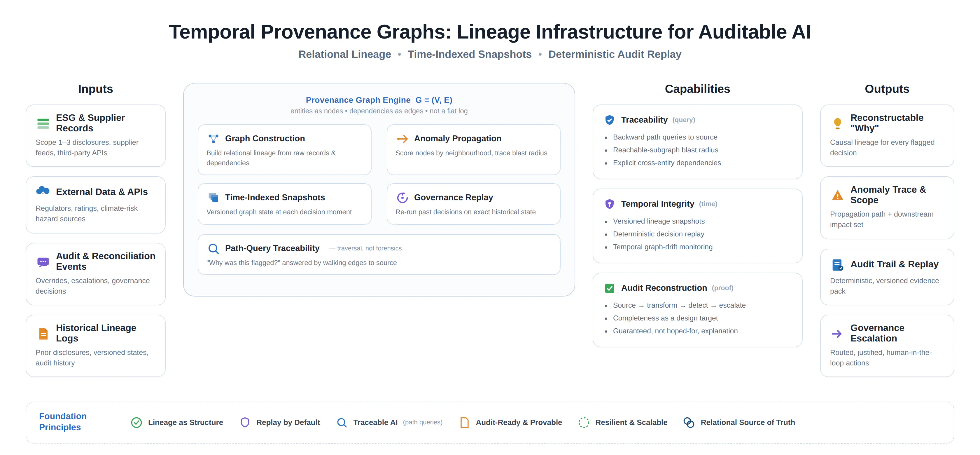This screenshot has width=980, height=455.
Task: Click the Reachable-subgraph blast radius bullet
Action: click(x=665, y=150)
